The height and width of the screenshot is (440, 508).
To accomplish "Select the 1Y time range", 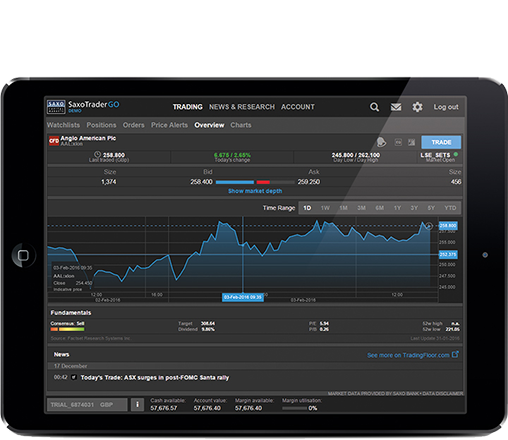I will 397,208.
